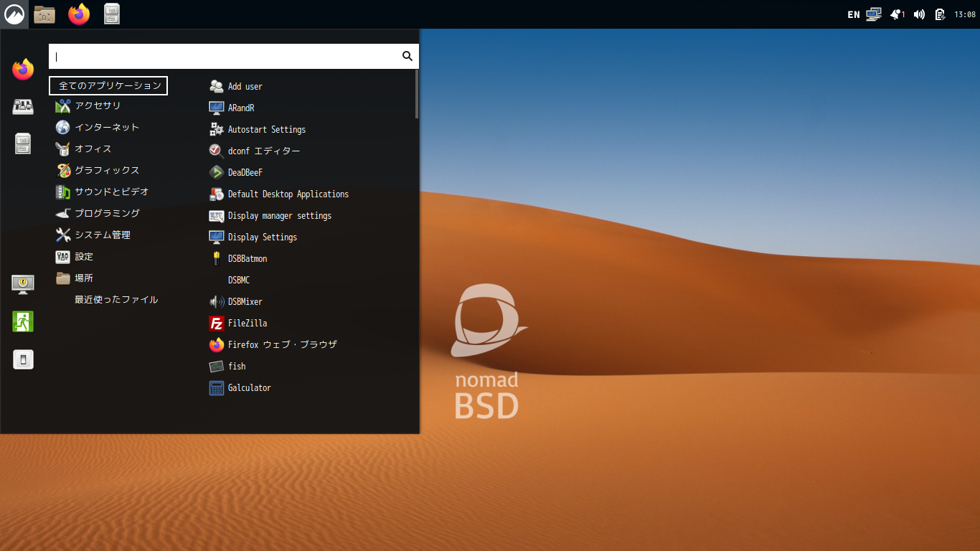Select the 全てのアプリケーション category
Screen dimensions: 980x551
tap(108, 85)
